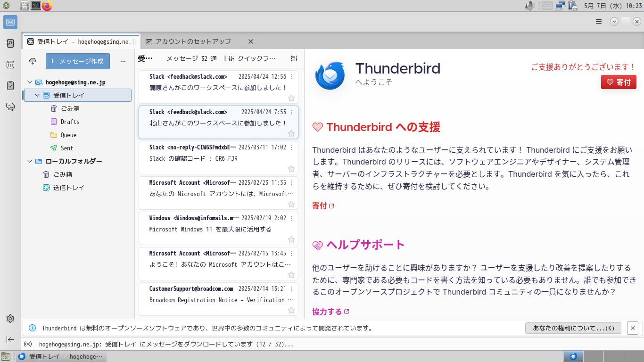
Task: Open the Sent folder
Action: 67,148
